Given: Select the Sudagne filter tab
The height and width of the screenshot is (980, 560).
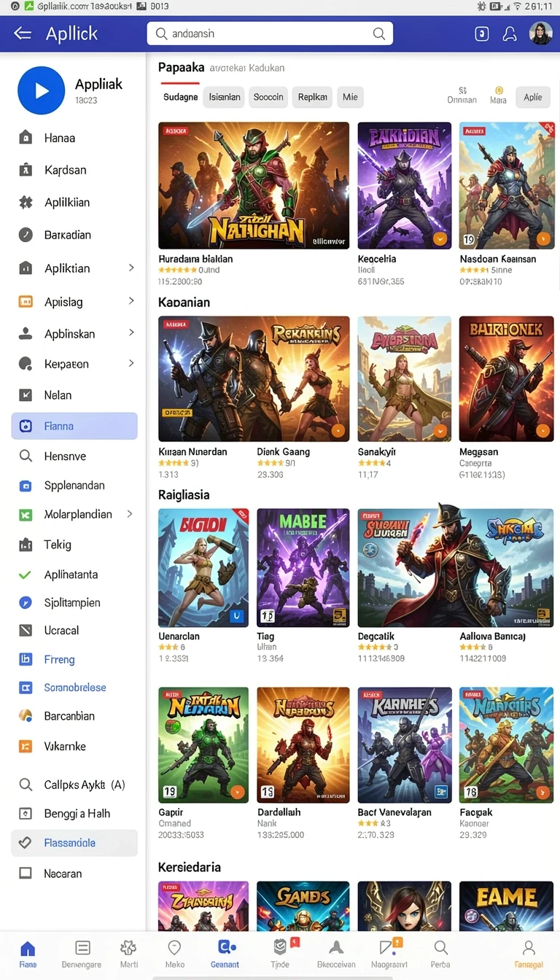Looking at the screenshot, I should (x=180, y=97).
